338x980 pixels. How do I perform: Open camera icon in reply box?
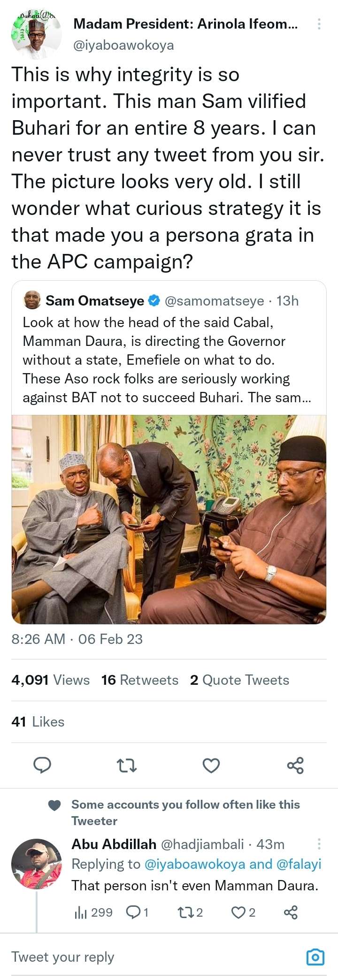tap(315, 957)
